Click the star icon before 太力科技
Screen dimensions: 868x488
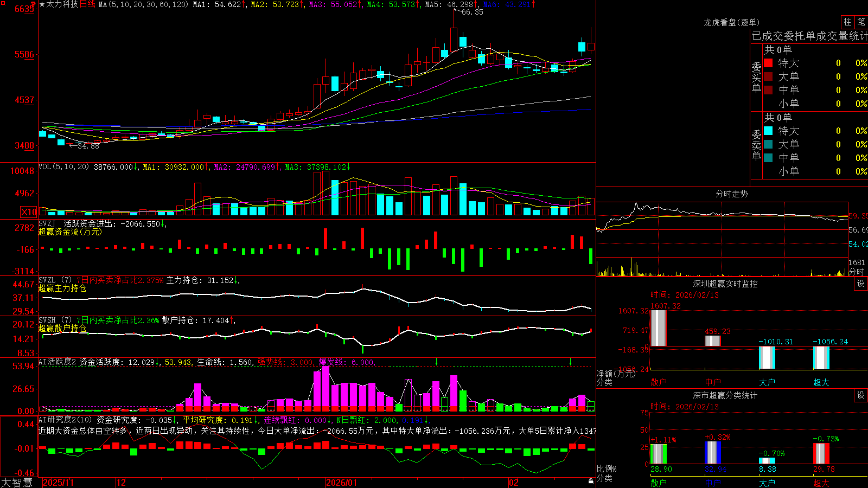click(42, 4)
